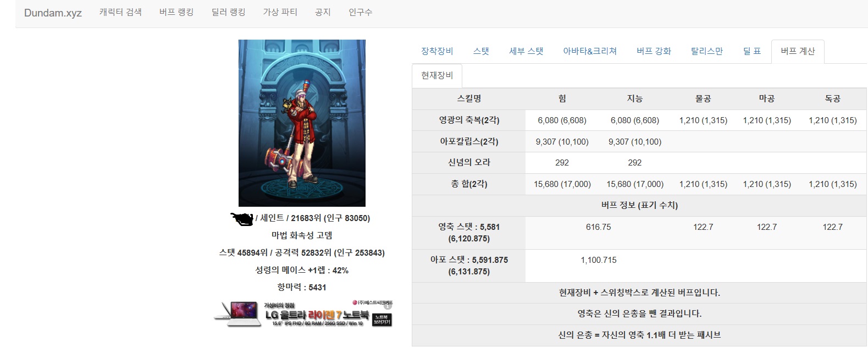Image resolution: width=868 pixels, height=347 pixels.
Task: Select the 버프 계산 tab
Action: (x=798, y=51)
